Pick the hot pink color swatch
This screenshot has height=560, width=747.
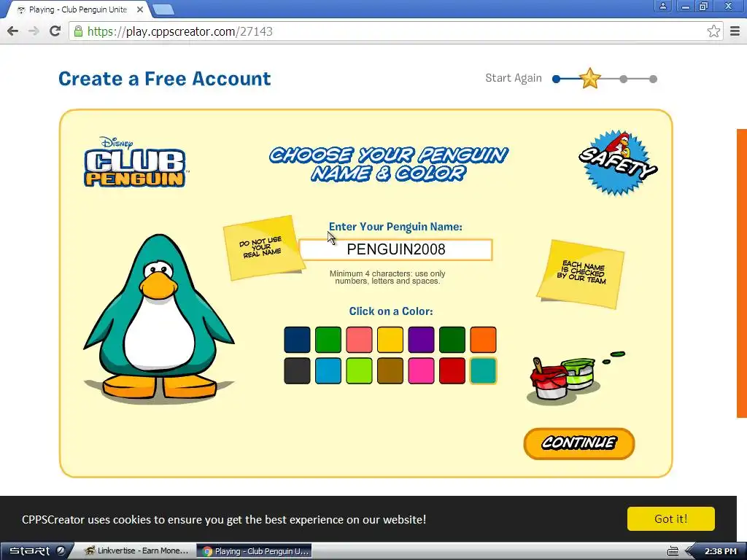click(x=421, y=370)
